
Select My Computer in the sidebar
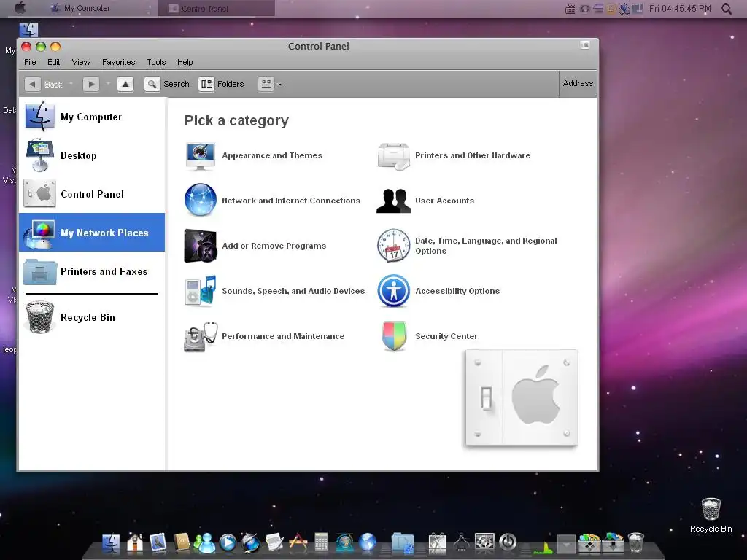pos(92,117)
